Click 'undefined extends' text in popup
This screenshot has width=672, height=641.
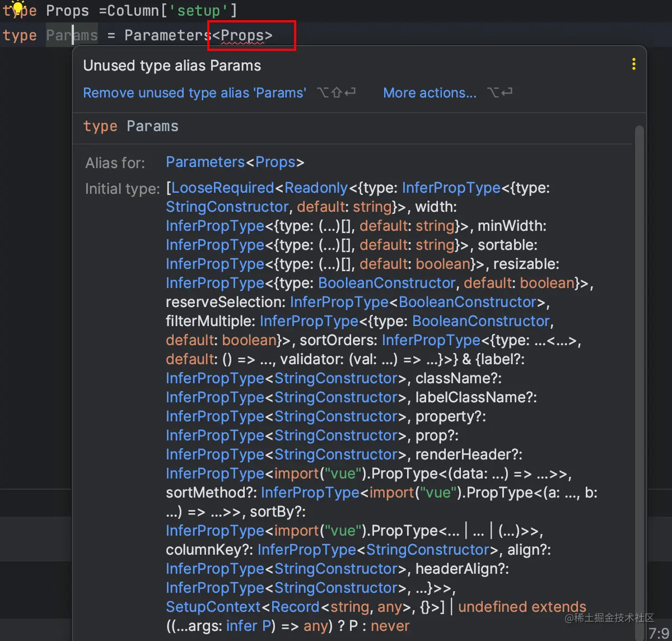(522, 607)
